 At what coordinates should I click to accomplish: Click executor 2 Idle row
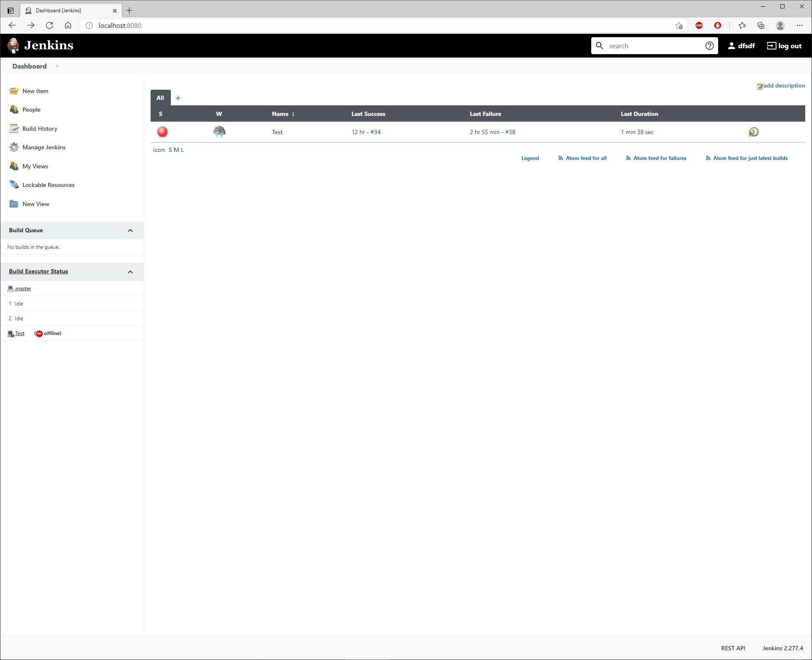click(x=72, y=319)
